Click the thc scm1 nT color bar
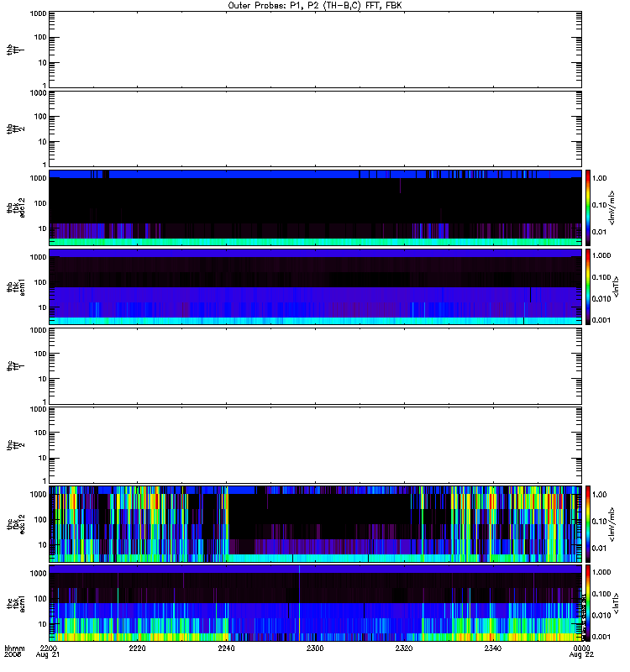Viewport: 630px width, 672px height. (x=590, y=603)
